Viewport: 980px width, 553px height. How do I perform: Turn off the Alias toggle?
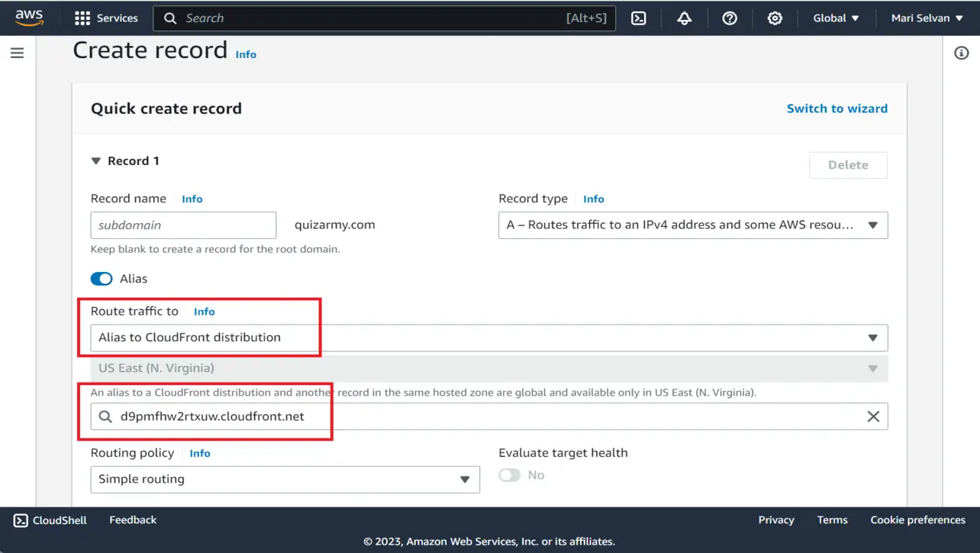click(102, 279)
